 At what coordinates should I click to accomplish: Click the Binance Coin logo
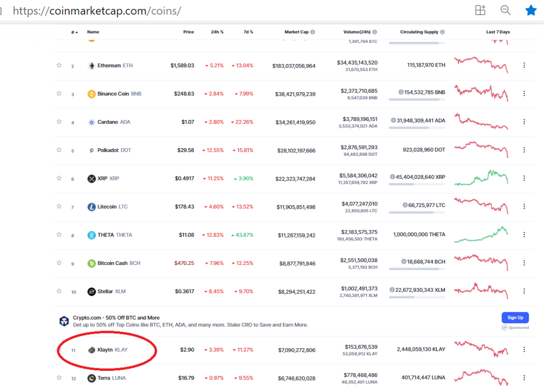coord(92,94)
